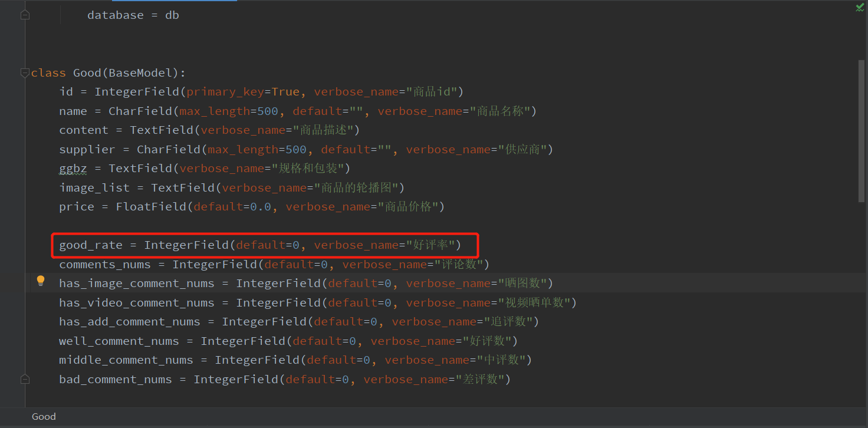The image size is (868, 428).
Task: Click the string "晒图数"
Action: click(522, 284)
